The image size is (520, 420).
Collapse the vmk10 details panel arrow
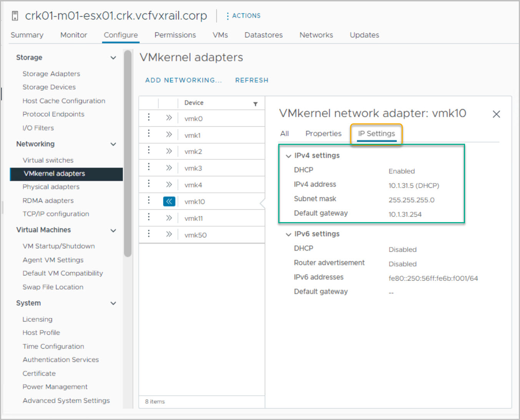tap(169, 201)
